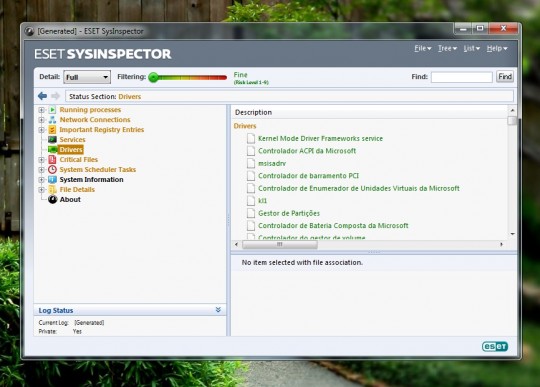Click the horizontal scrollbar thumb in driver list
Image resolution: width=540 pixels, height=387 pixels.
pos(280,244)
